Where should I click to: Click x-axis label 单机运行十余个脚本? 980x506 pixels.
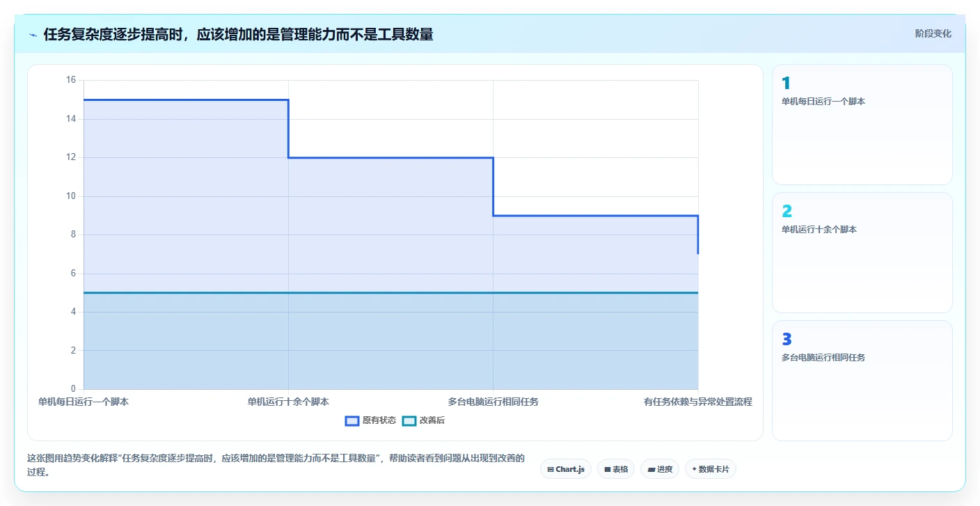[288, 402]
